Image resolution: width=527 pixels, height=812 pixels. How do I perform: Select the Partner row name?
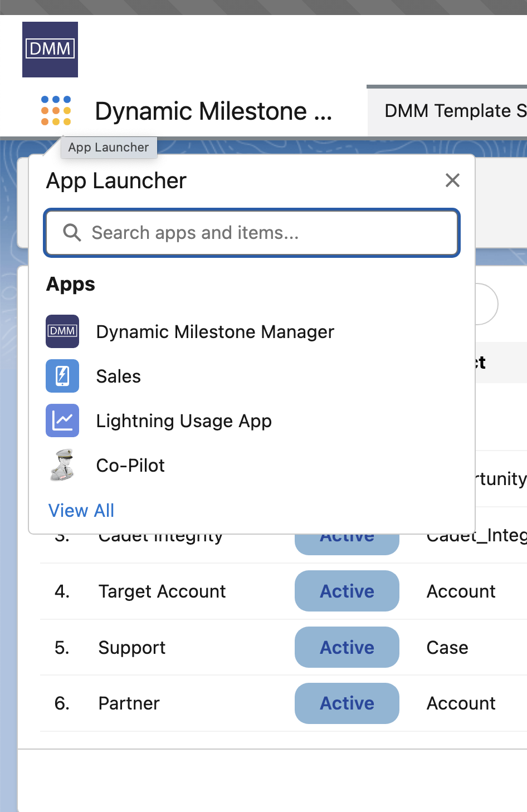[x=129, y=703]
